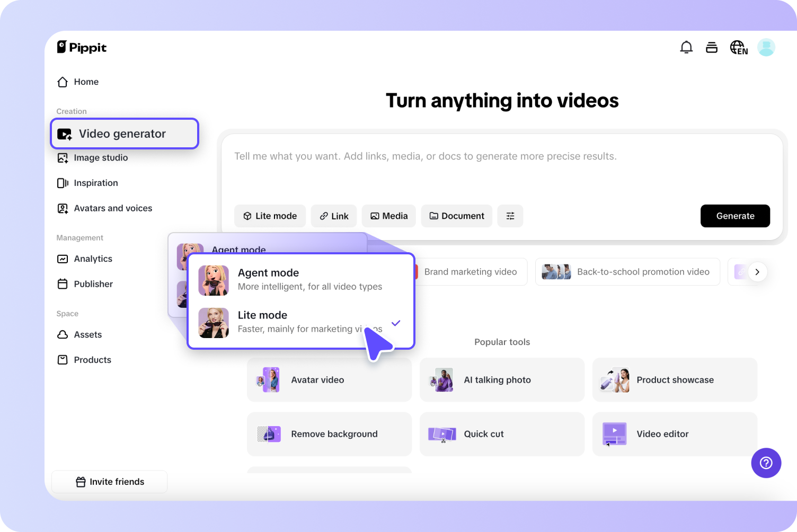Click the Agent mode avatar thumbnail
This screenshot has width=797, height=532.
click(214, 280)
